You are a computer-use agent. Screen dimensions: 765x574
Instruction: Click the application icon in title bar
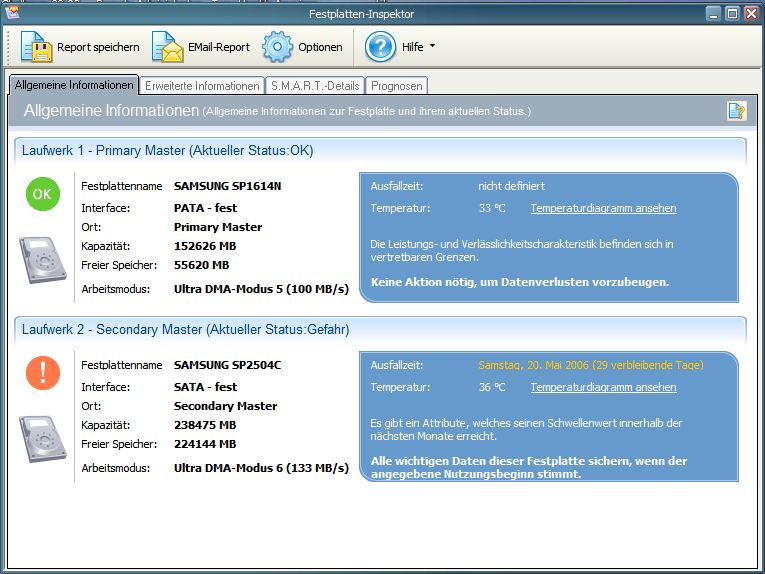12,12
